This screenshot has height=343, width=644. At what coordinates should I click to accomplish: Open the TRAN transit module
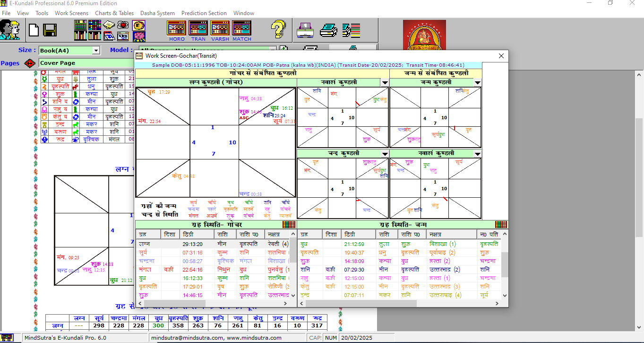point(198,30)
